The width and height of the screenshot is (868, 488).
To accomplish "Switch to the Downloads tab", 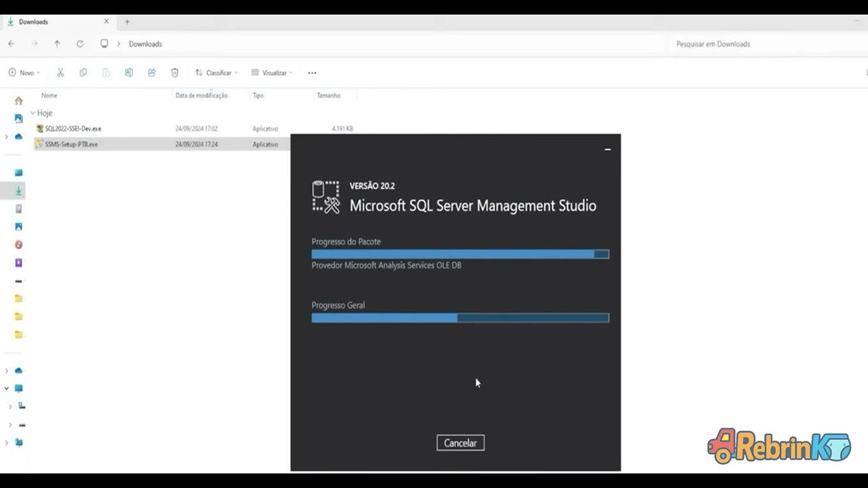I will (x=58, y=22).
